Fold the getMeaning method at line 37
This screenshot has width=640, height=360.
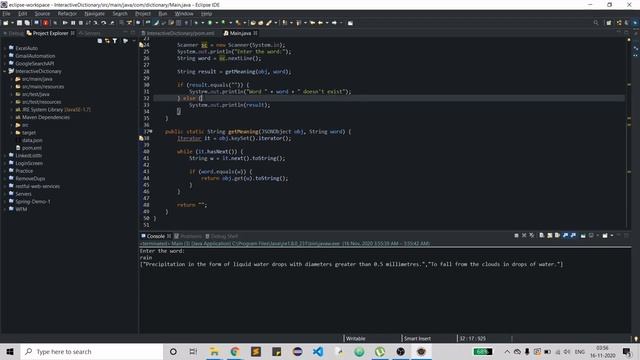(x=151, y=131)
